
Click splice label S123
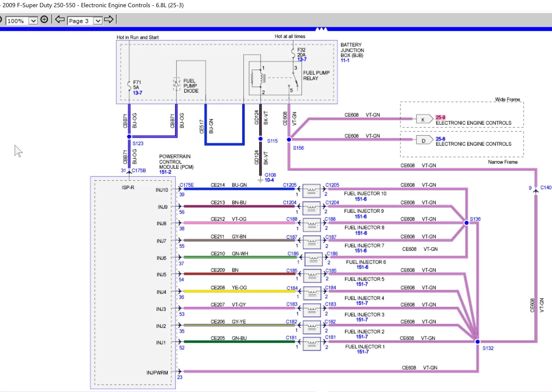138,143
